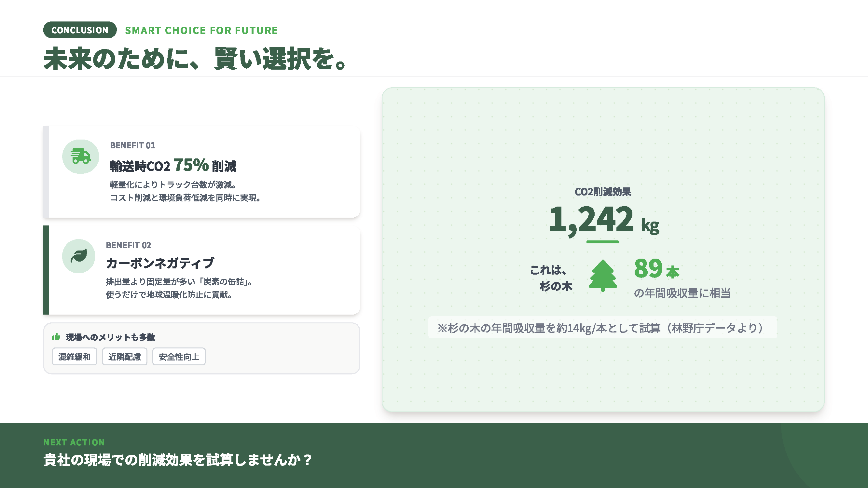This screenshot has width=868, height=488.
Task: Select the 安全性向上 tag
Action: pyautogui.click(x=179, y=356)
